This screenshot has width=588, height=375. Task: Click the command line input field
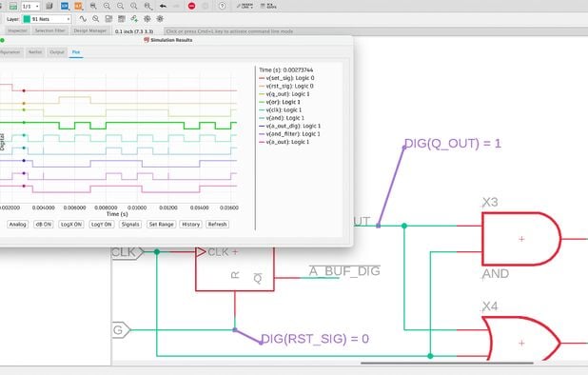point(375,31)
